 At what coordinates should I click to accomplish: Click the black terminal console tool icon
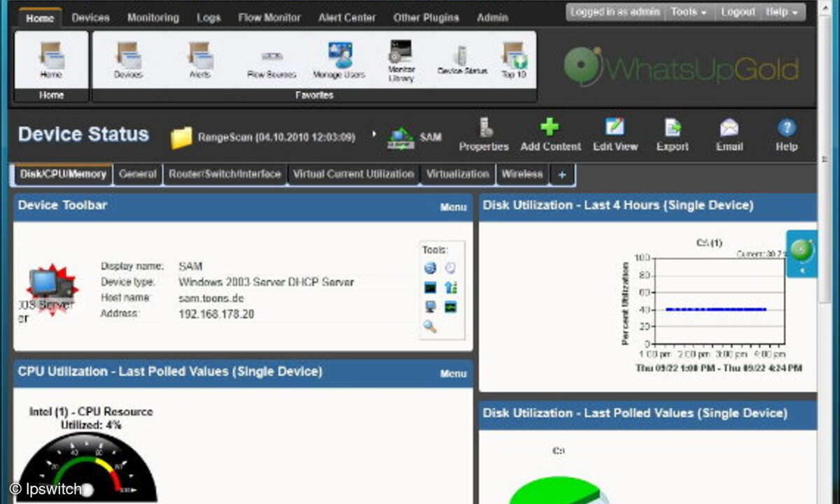430,287
